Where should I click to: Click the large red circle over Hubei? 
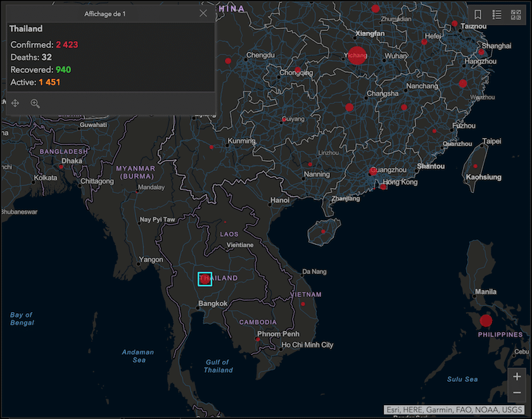pos(357,55)
